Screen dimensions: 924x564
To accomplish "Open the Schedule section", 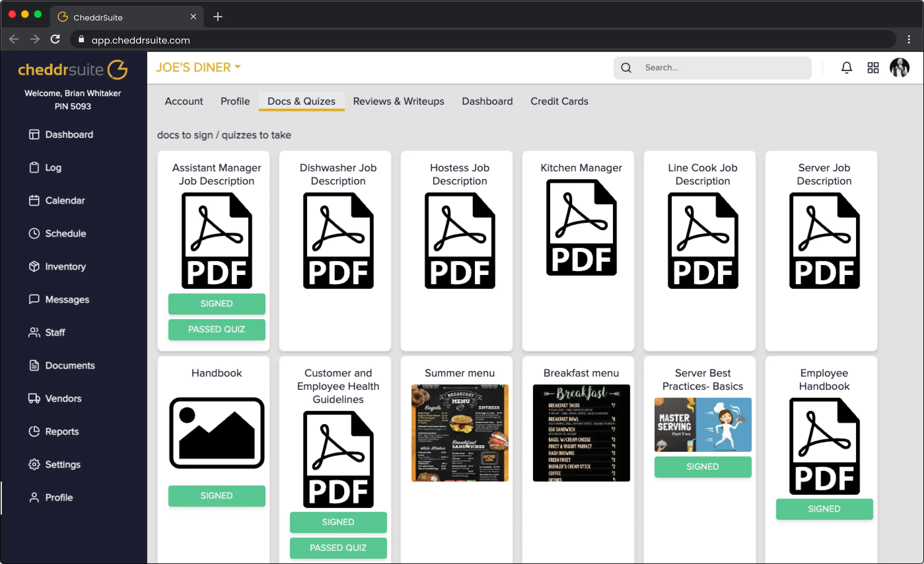I will 34,233.
